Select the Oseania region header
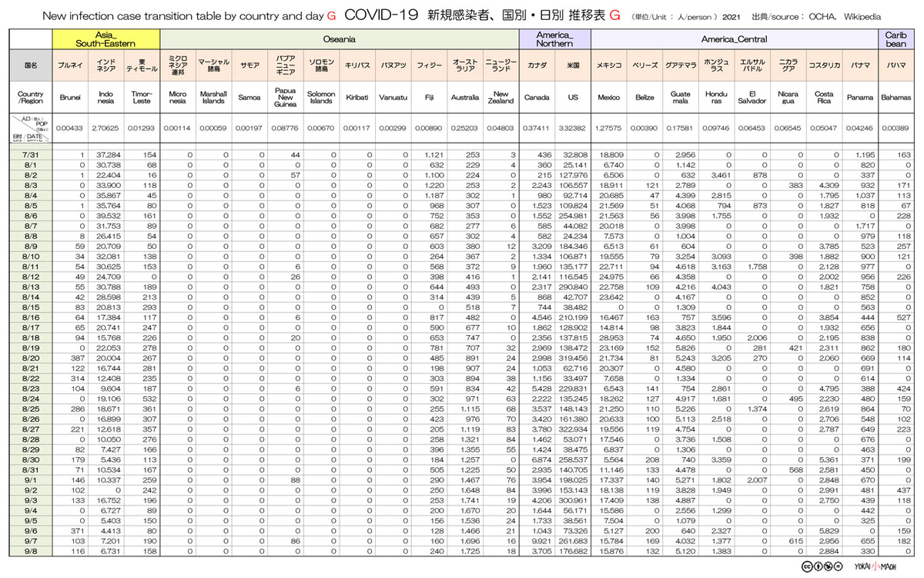The width and height of the screenshot is (924, 578). pos(340,39)
